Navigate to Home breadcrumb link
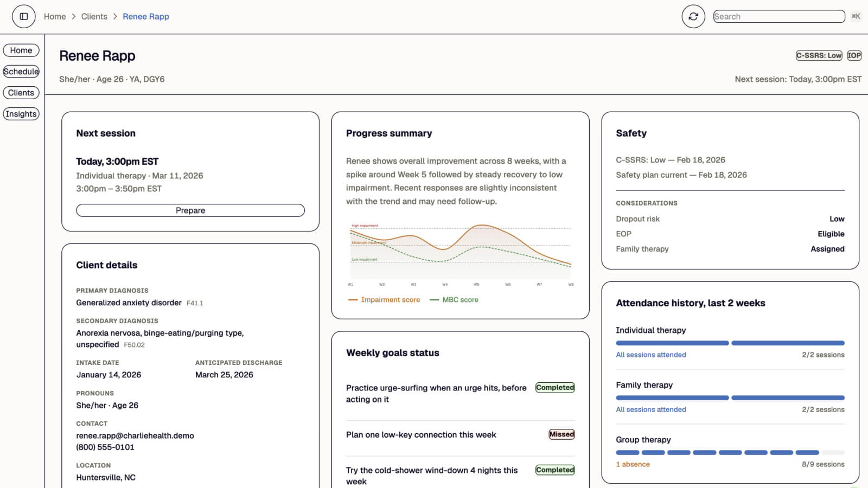This screenshot has height=488, width=868. (x=55, y=16)
